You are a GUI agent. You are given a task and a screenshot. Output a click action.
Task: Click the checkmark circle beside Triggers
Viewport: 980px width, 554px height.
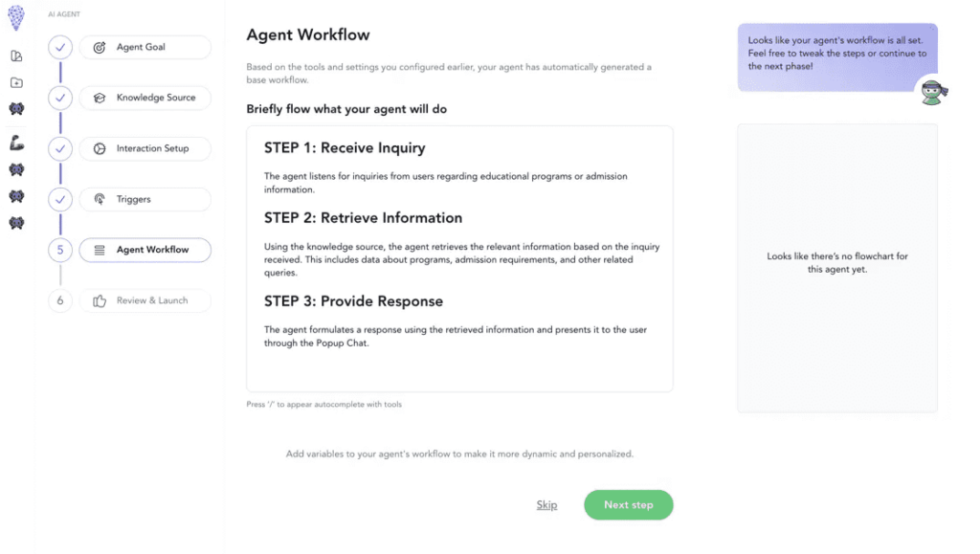(59, 199)
